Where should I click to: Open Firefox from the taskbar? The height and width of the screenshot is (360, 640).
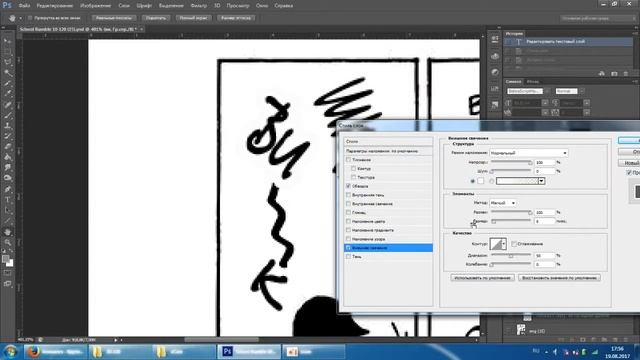(55, 351)
